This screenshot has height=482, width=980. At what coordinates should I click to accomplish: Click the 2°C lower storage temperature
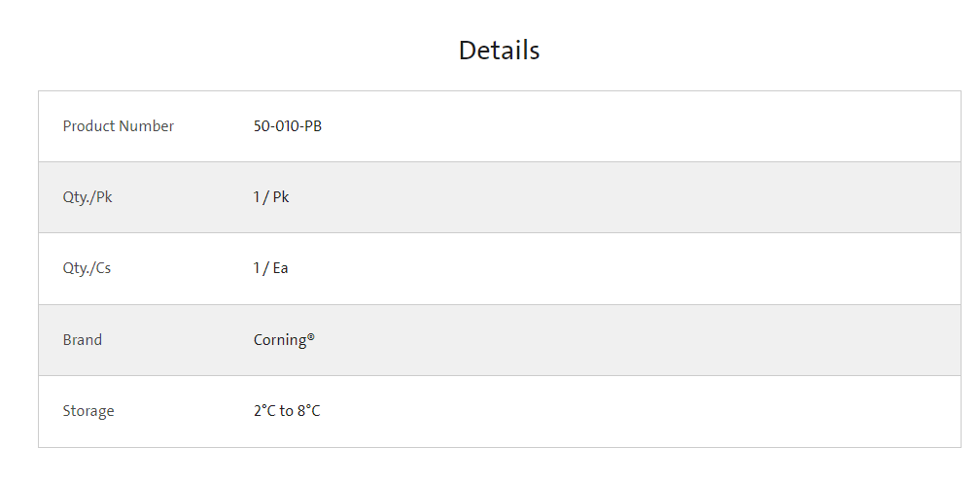click(x=264, y=411)
